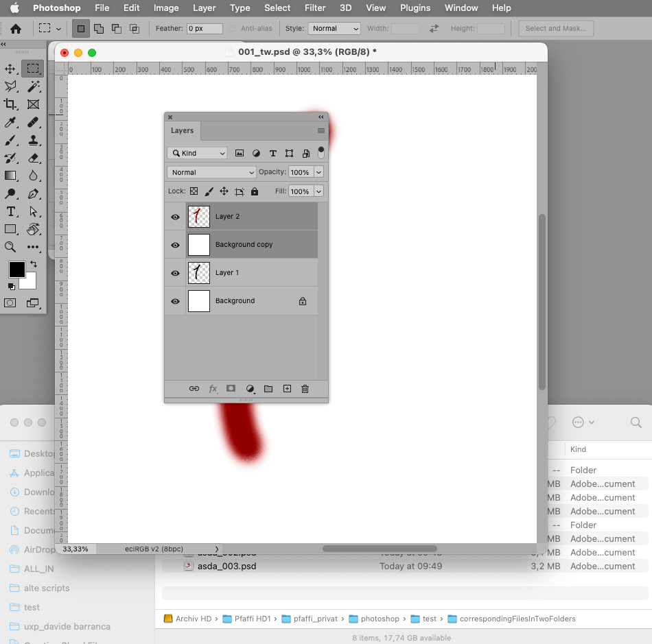Expand the status bar info arrow
652x644 pixels.
click(217, 549)
